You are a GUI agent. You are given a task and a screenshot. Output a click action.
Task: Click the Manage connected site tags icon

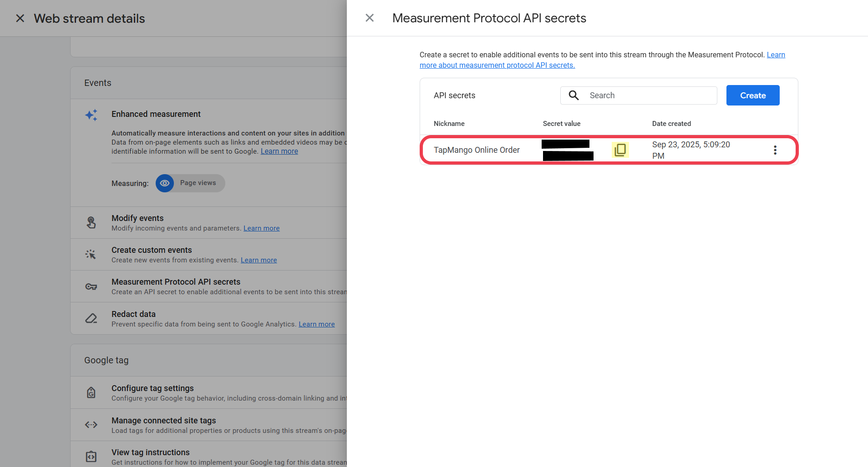click(x=91, y=425)
